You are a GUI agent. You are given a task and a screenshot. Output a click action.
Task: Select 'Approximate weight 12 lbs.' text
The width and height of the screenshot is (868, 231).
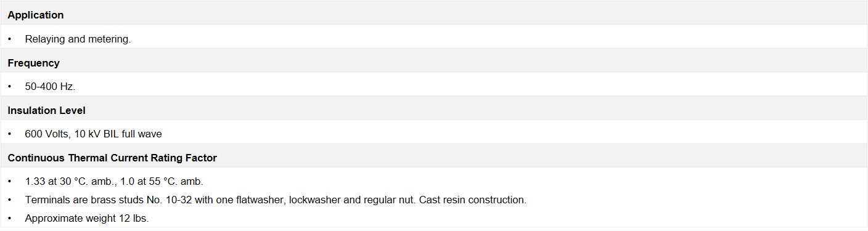point(87,219)
